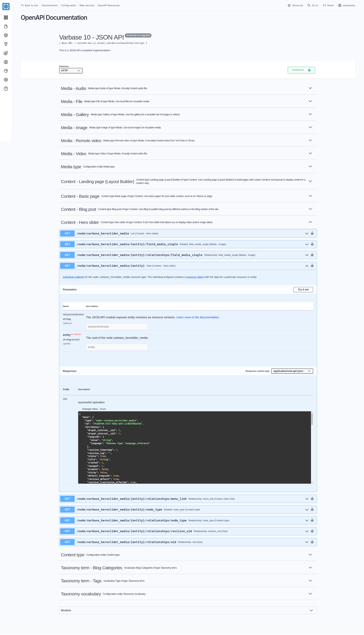Open the Structure layers icon in sidebar

(6, 35)
